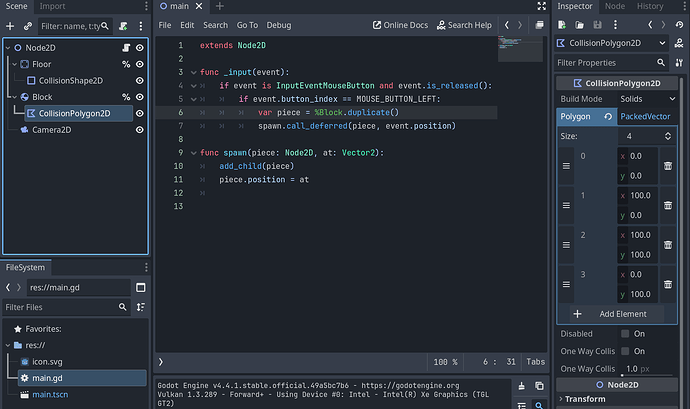Open the Inspector property view settings
This screenshot has width=690, height=409.
coord(679,63)
